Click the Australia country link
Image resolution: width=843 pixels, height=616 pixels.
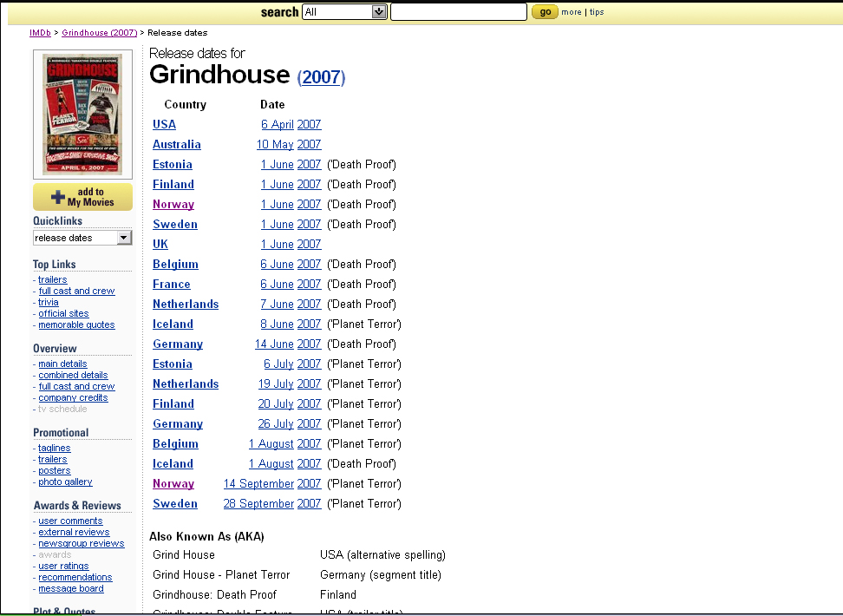tap(177, 145)
